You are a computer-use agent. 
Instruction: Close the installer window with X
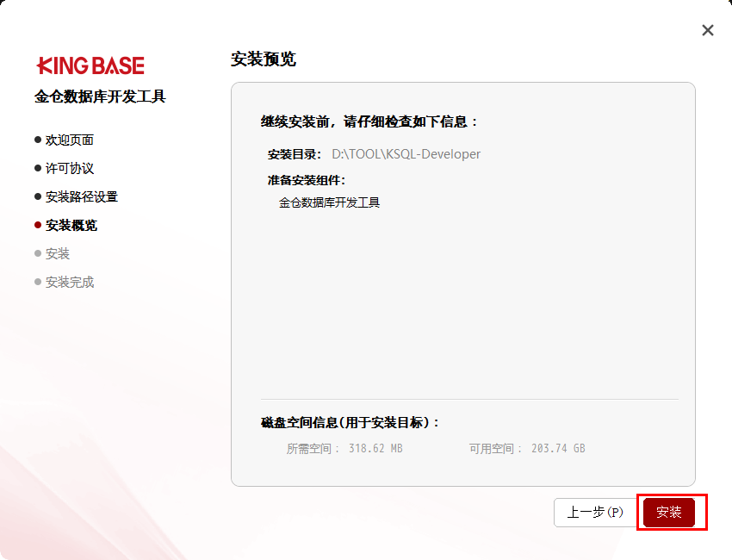click(x=708, y=30)
